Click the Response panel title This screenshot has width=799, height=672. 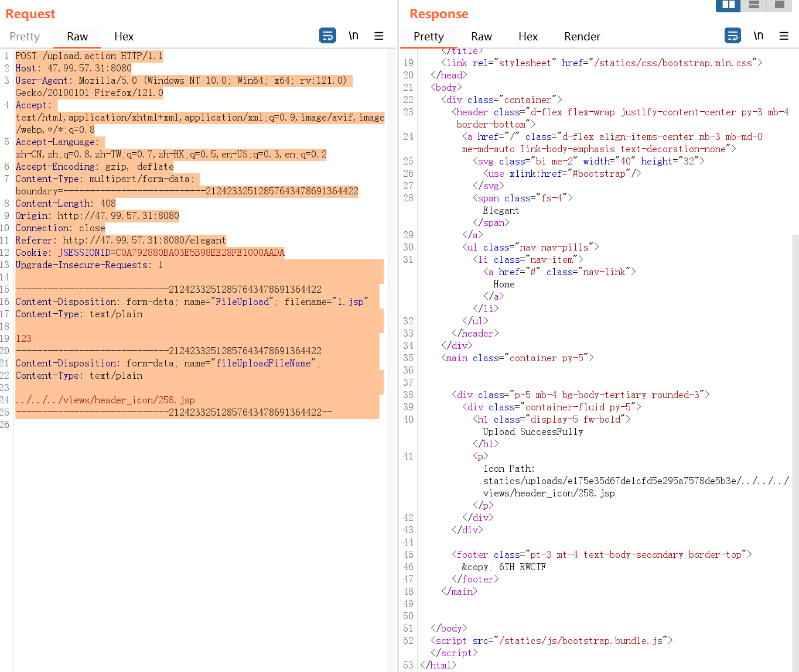(x=439, y=14)
